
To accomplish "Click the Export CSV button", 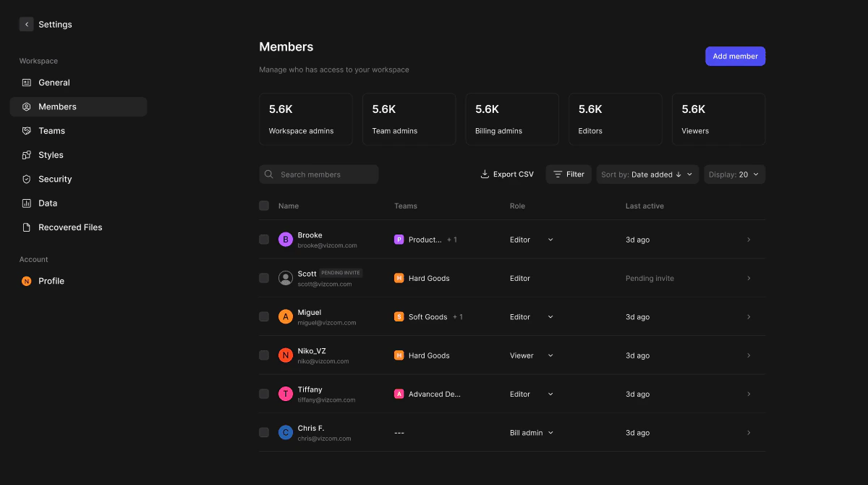I will (506, 174).
